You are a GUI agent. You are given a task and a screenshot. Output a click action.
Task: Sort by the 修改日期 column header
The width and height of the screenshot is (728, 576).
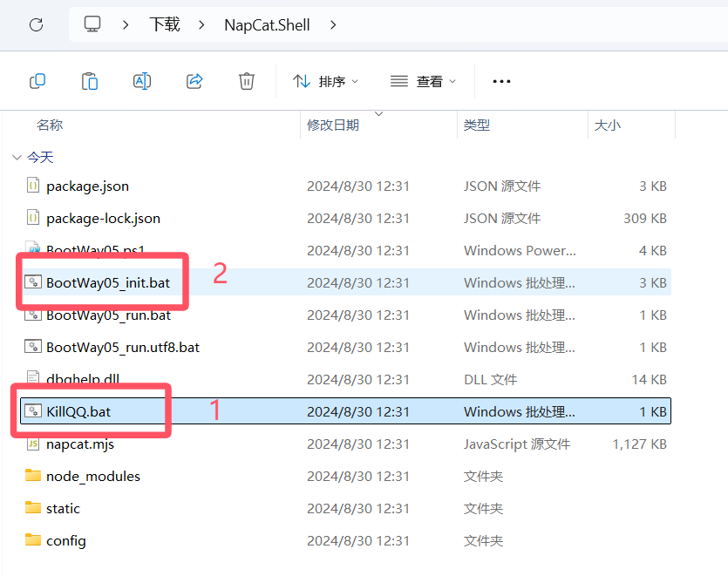click(x=333, y=125)
